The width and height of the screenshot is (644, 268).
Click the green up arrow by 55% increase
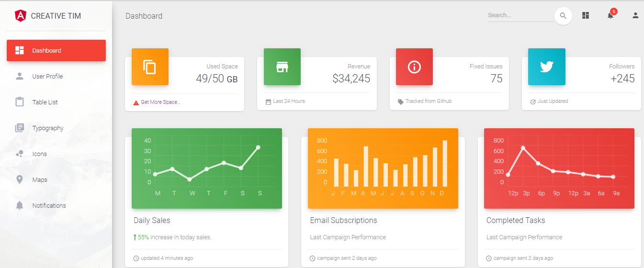click(135, 237)
